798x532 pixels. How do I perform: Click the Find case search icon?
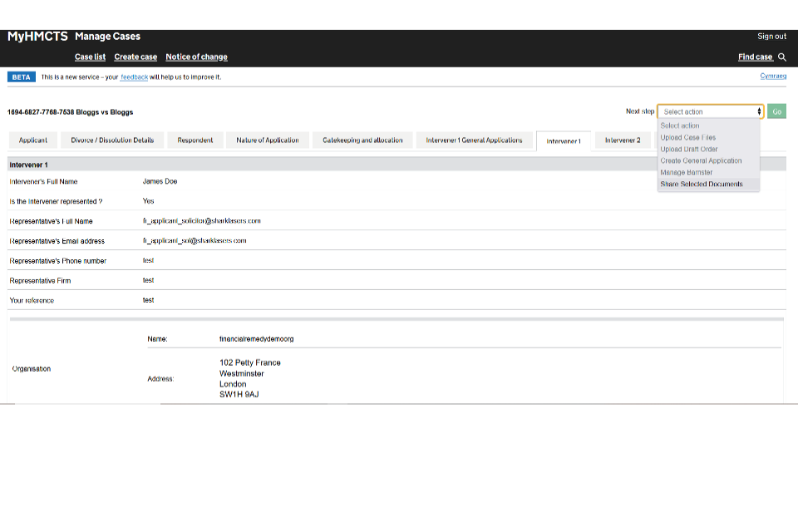pos(781,57)
